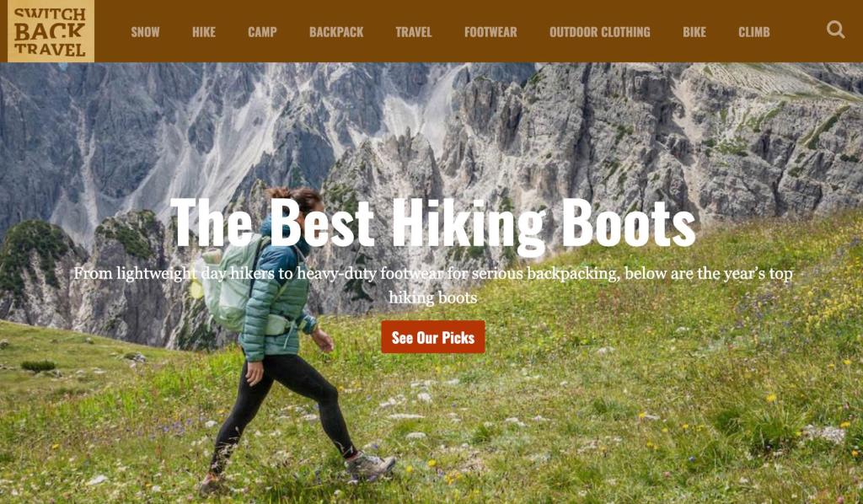Viewport: 863px width, 504px height.
Task: Click the See Our Picks button
Action: pos(433,337)
